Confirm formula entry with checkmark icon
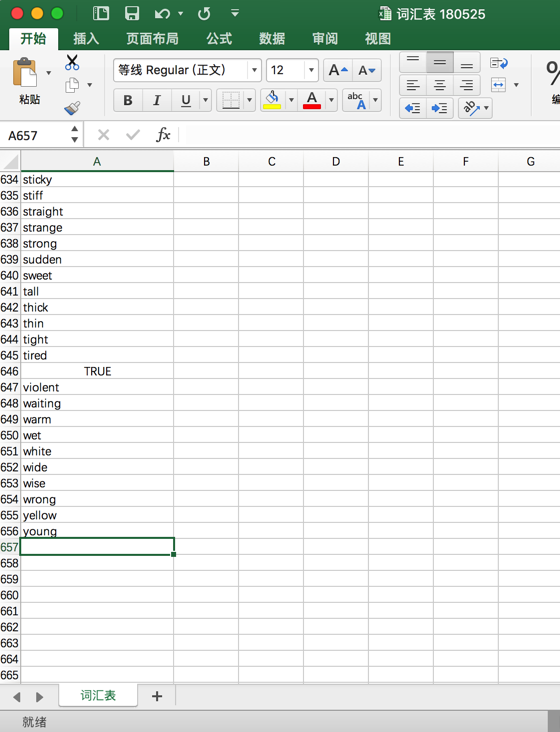Image resolution: width=560 pixels, height=732 pixels. tap(133, 135)
